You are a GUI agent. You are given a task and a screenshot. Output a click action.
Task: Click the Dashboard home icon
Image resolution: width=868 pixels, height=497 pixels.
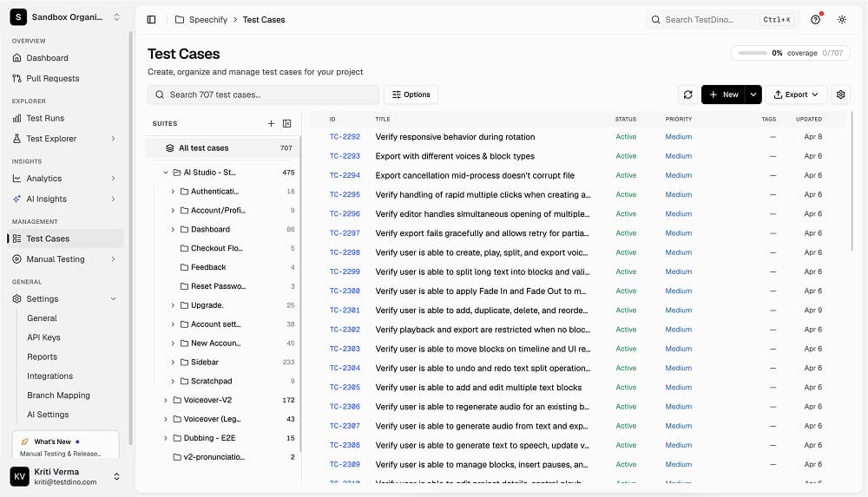(x=17, y=57)
